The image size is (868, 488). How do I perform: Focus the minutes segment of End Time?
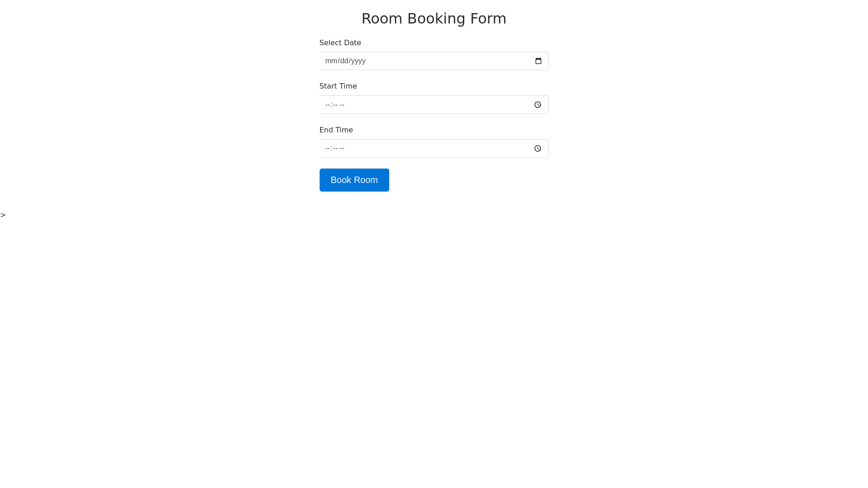tap(335, 149)
